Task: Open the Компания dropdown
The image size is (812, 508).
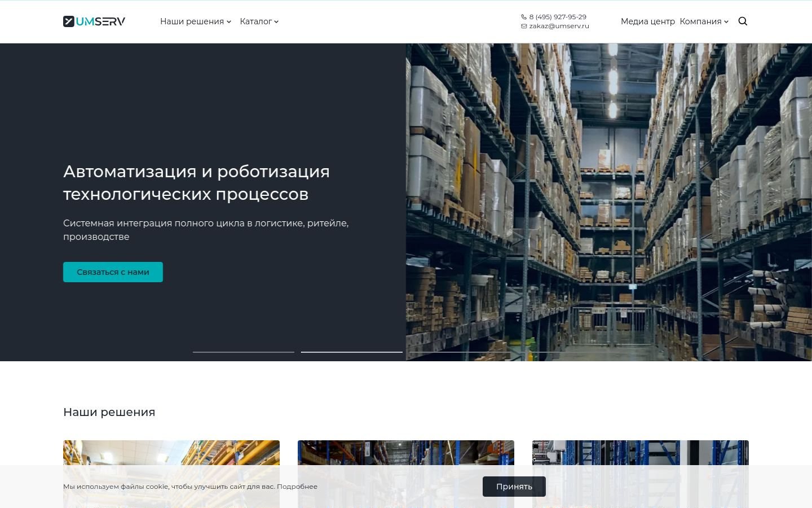Action: 704,21
